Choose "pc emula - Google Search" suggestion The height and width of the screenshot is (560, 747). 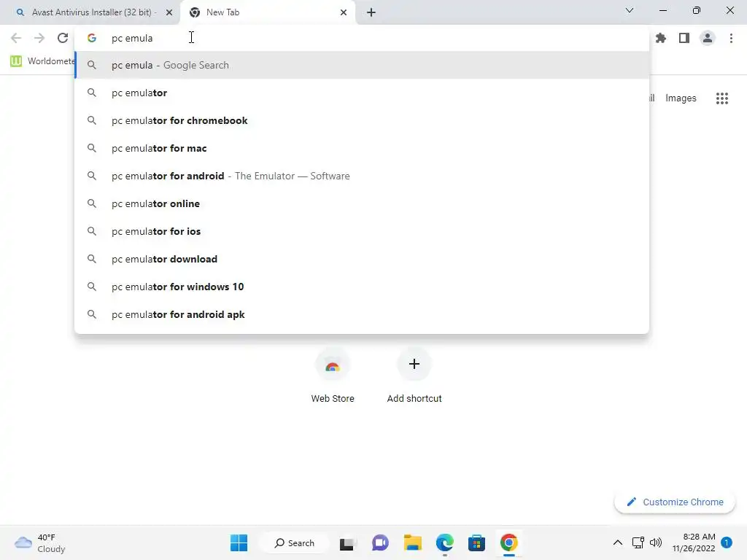pos(362,65)
